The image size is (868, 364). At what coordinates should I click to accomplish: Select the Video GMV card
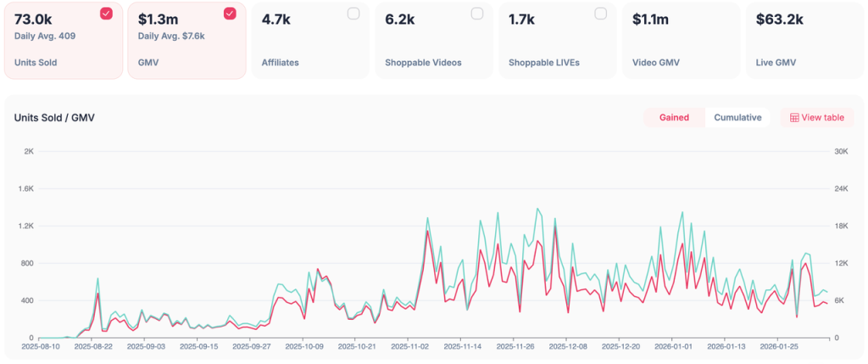click(678, 40)
